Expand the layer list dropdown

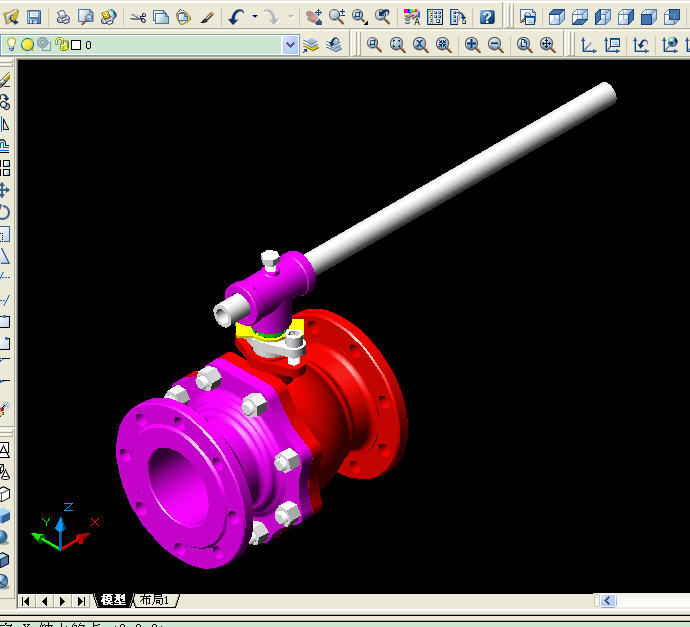click(x=290, y=45)
